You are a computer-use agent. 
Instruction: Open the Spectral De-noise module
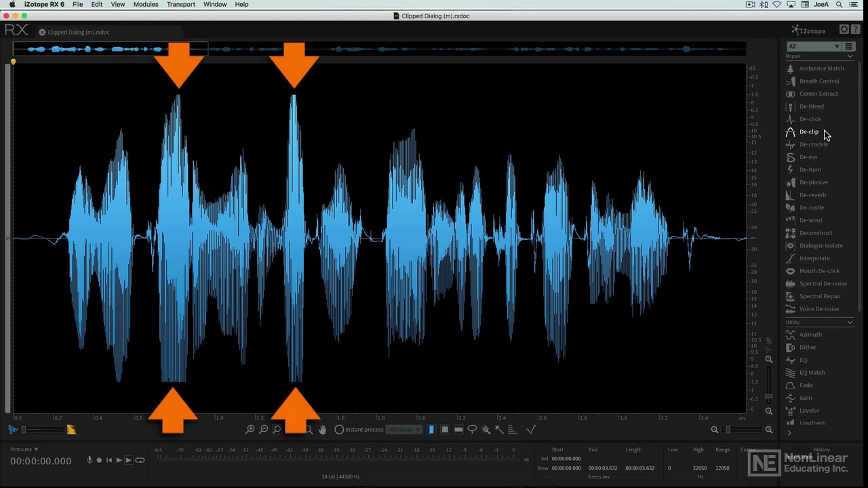[816, 283]
